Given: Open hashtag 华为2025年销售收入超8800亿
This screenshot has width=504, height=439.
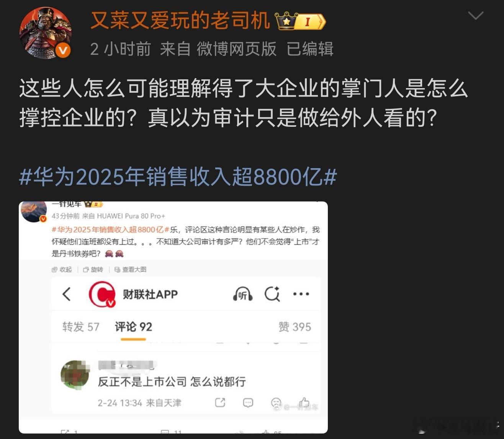Looking at the screenshot, I should point(178,177).
